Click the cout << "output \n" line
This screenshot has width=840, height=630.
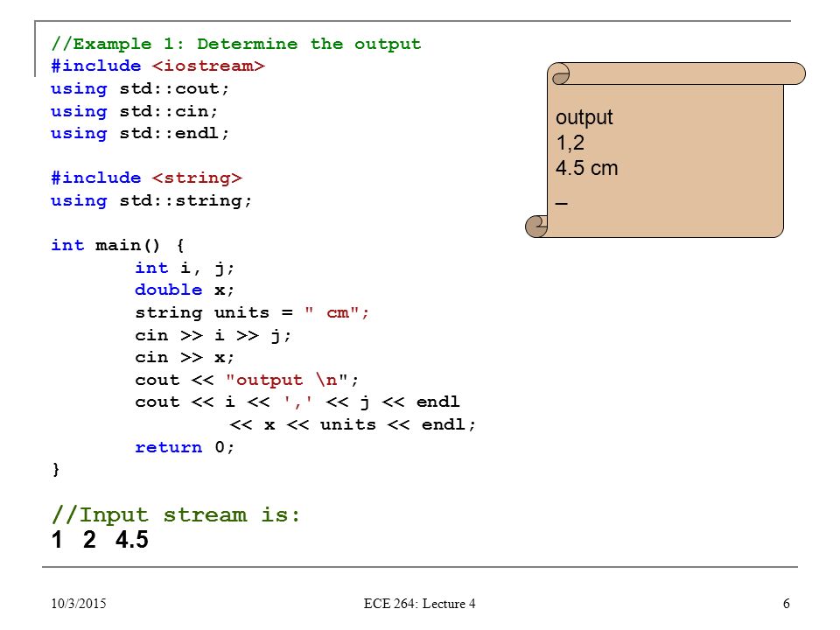tap(247, 380)
